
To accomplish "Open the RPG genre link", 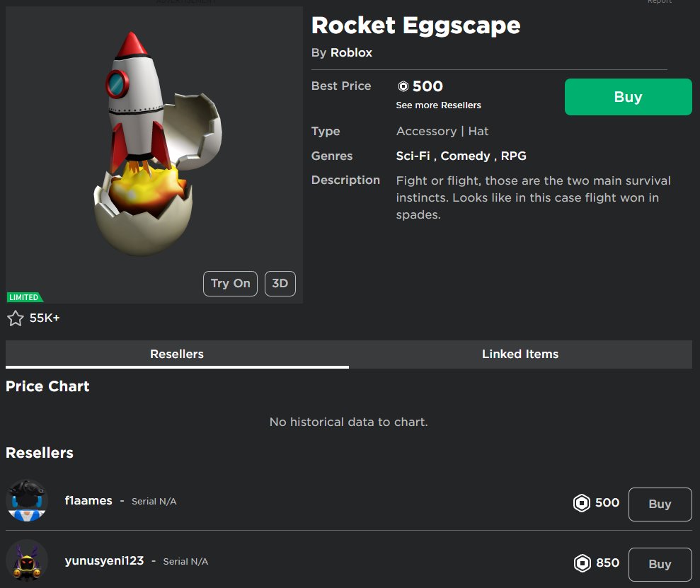I will tap(515, 156).
